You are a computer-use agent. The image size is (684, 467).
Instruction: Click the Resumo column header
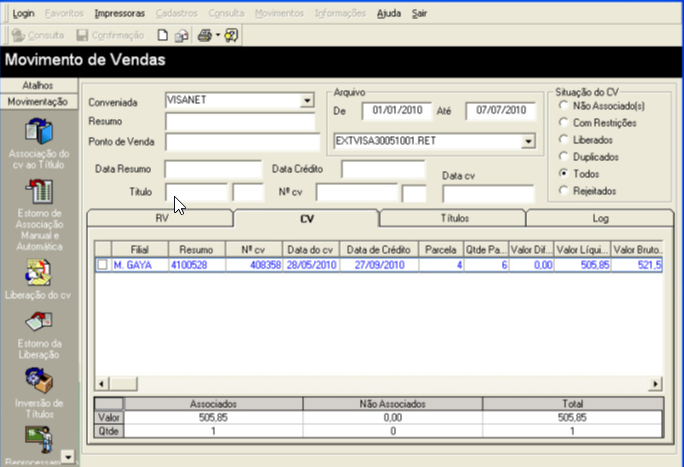(197, 249)
